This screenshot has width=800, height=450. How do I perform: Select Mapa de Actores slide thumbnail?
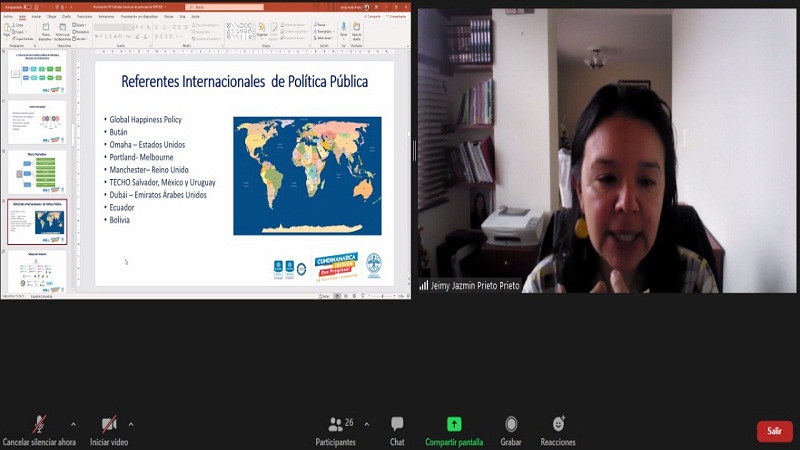point(37,270)
